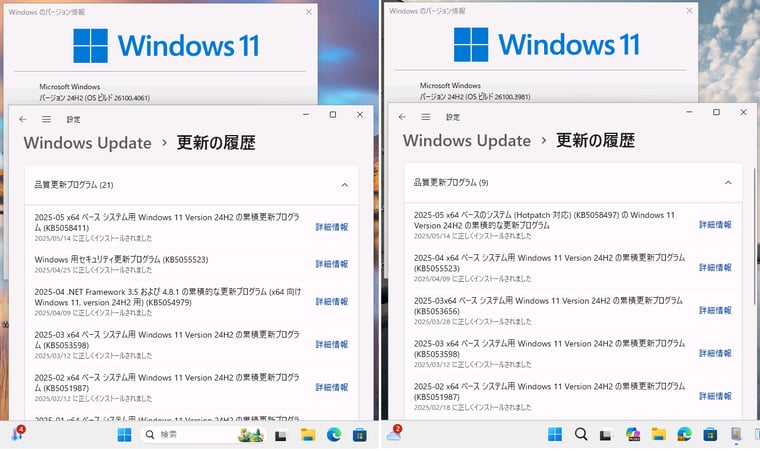760x451 pixels.
Task: Open widgets icon with badge 4 on left taskbar
Action: click(x=18, y=433)
